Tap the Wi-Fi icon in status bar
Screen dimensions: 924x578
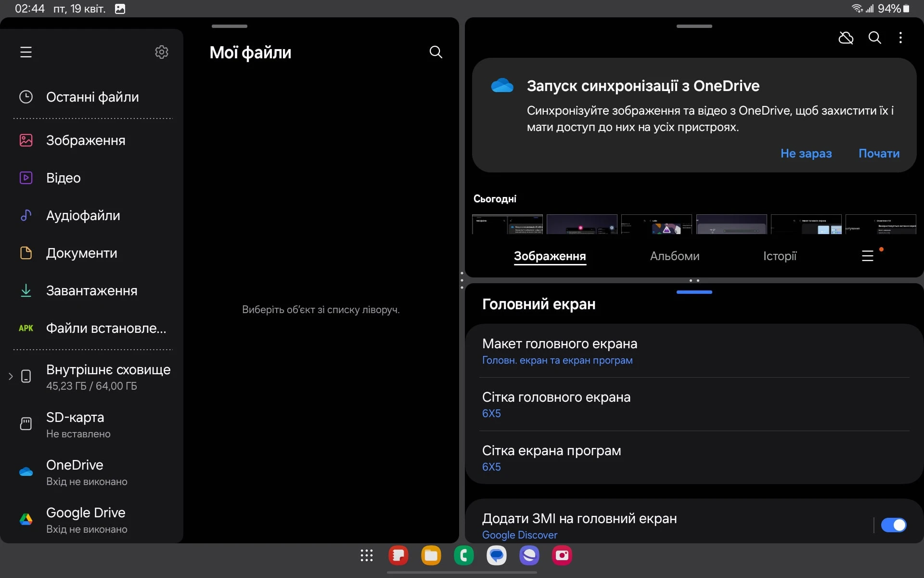[857, 9]
